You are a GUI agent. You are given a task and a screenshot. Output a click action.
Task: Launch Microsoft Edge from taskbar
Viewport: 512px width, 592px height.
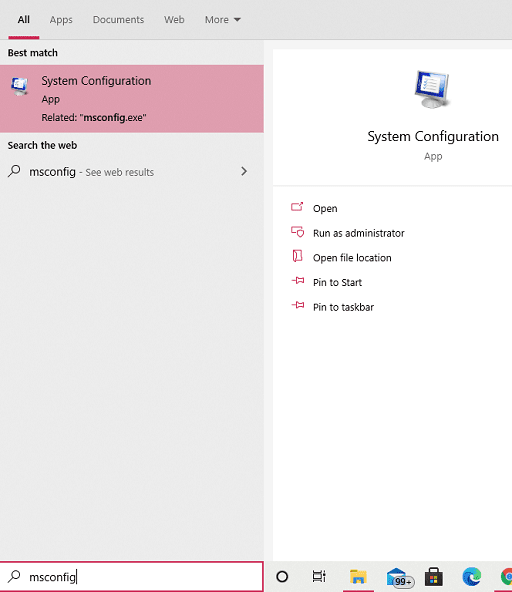coord(472,577)
